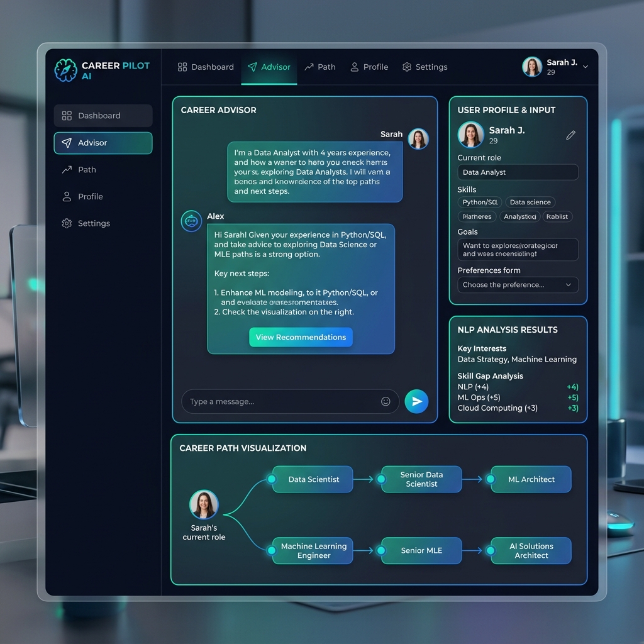Open the emoji picker in the message box

click(x=386, y=401)
